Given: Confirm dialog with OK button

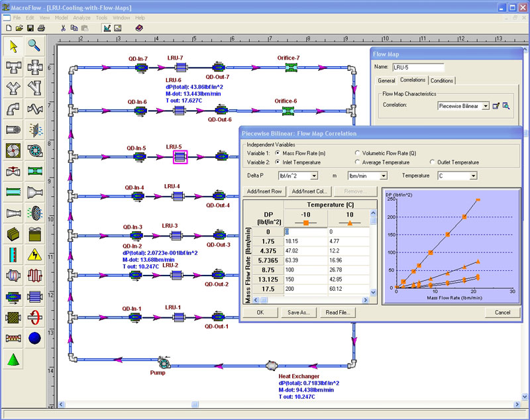Looking at the screenshot, I should click(260, 313).
